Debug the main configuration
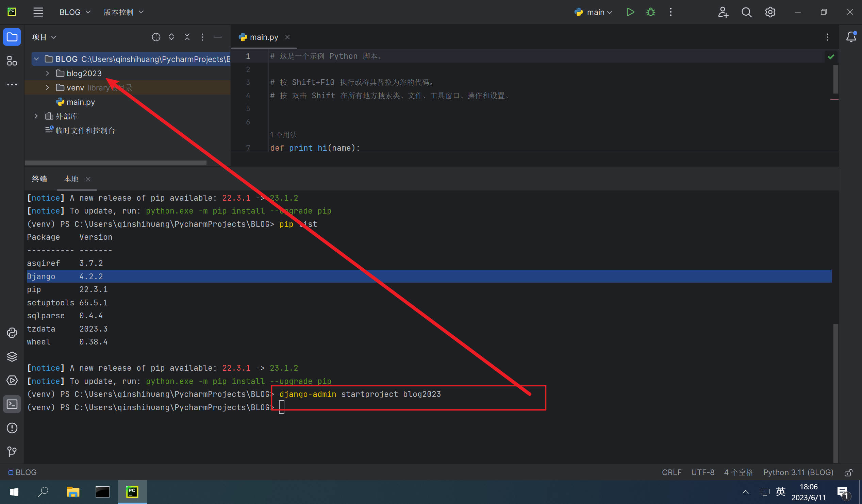The width and height of the screenshot is (862, 504). 651,12
